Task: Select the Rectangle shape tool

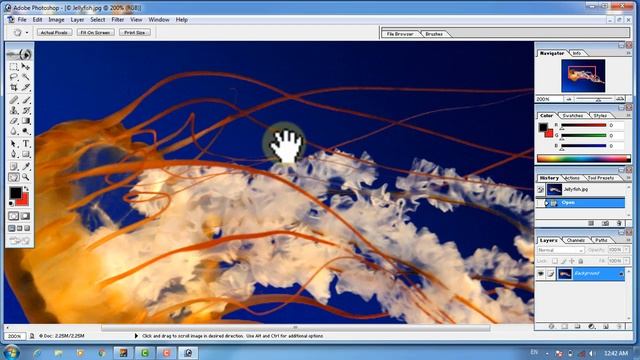Action: click(26, 154)
